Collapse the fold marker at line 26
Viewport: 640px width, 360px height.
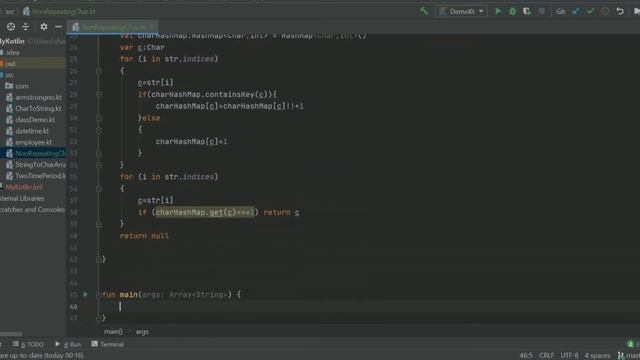pyautogui.click(x=99, y=71)
